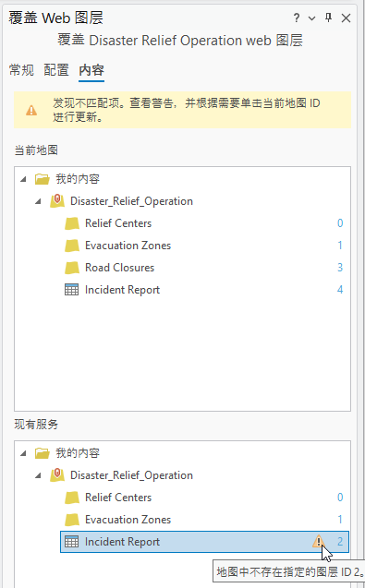
Task: Click Evacuation Zones layer icon in existing service
Action: [x=72, y=520]
